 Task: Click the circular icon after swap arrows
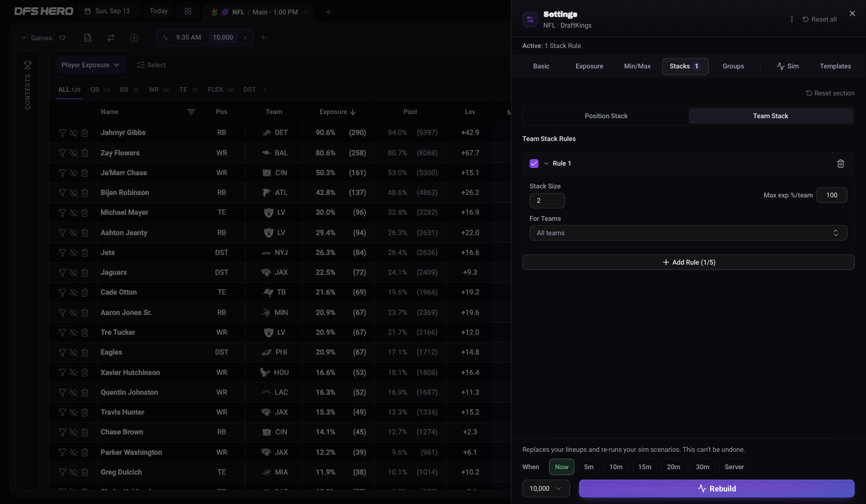tap(134, 38)
